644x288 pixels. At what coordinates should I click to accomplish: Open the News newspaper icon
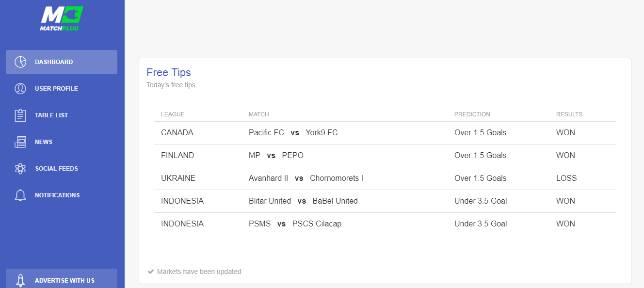pyautogui.click(x=20, y=142)
